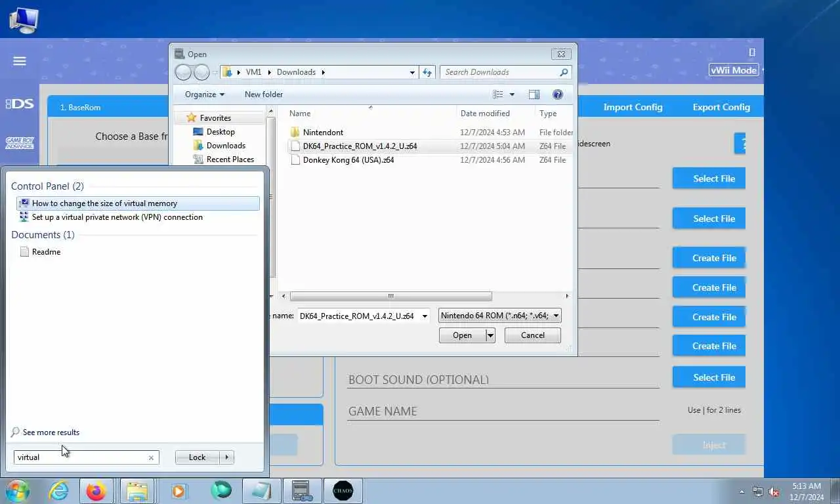Click the taskbar clock showing 5:13 AM
The height and width of the screenshot is (504, 840).
[807, 492]
